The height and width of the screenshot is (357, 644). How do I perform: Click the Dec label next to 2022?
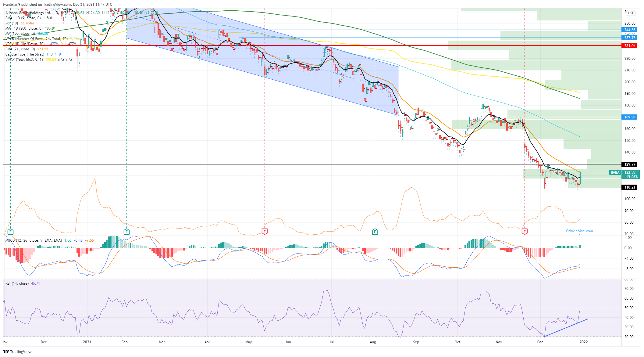(x=540, y=342)
